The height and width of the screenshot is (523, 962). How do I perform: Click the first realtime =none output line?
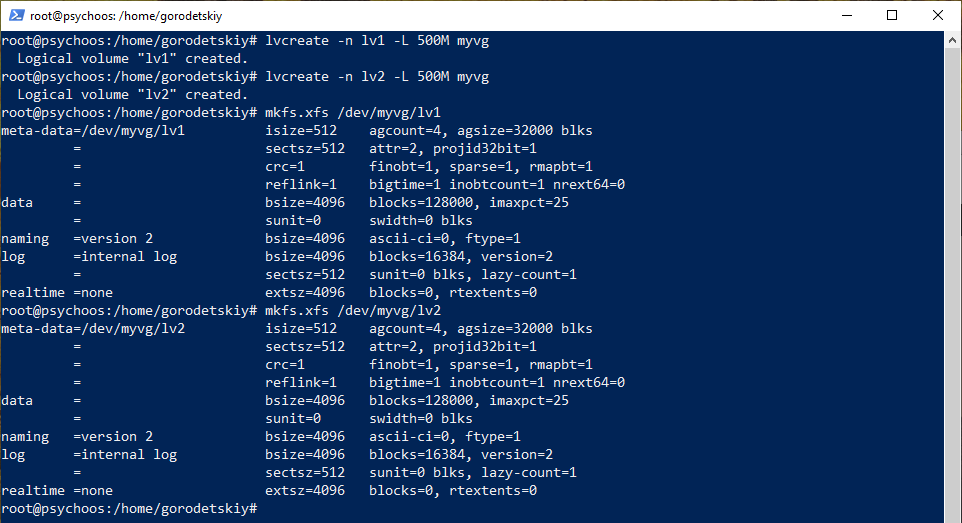tap(269, 293)
